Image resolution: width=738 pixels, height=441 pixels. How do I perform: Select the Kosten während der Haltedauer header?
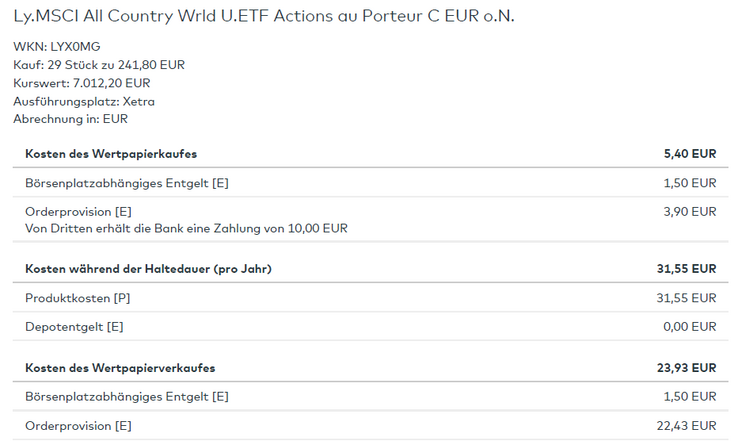tap(148, 269)
